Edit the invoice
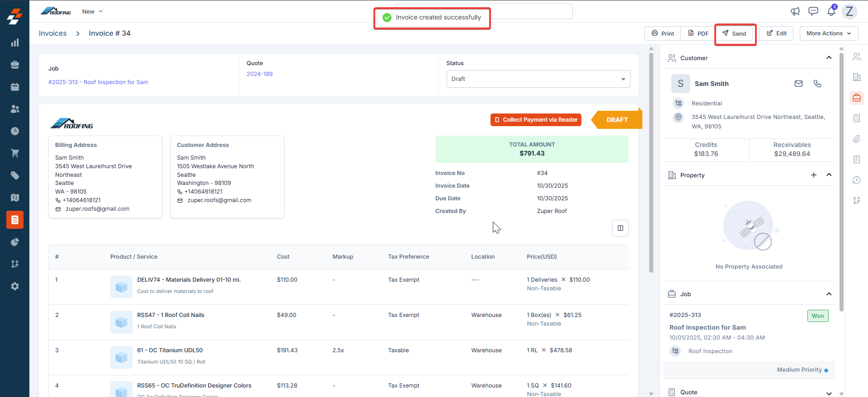Image resolution: width=868 pixels, height=397 pixels. 776,33
